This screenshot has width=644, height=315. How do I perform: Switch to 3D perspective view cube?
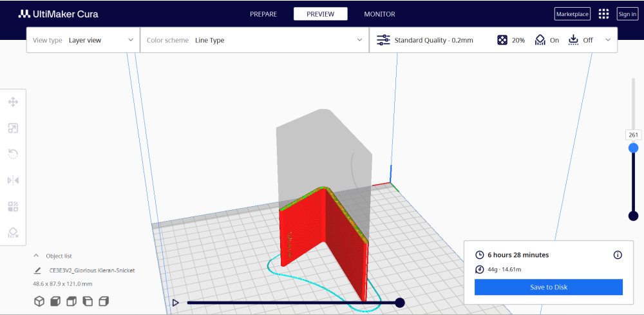click(39, 301)
